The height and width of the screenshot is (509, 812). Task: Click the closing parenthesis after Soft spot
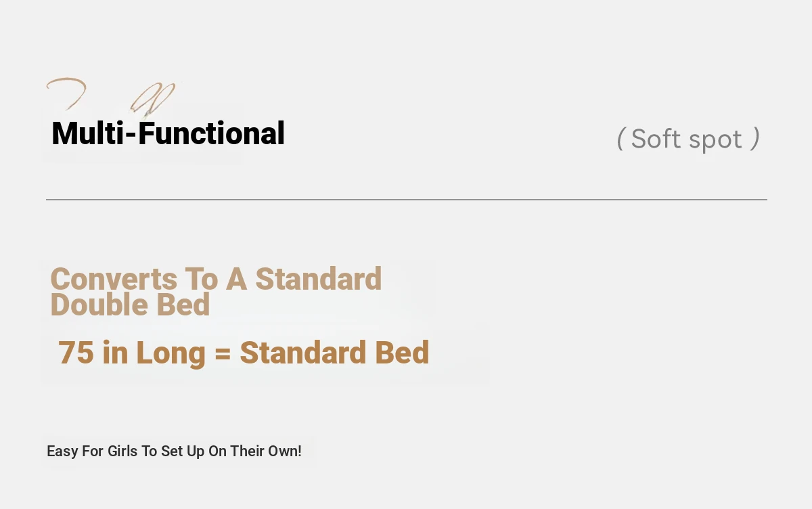click(x=756, y=139)
